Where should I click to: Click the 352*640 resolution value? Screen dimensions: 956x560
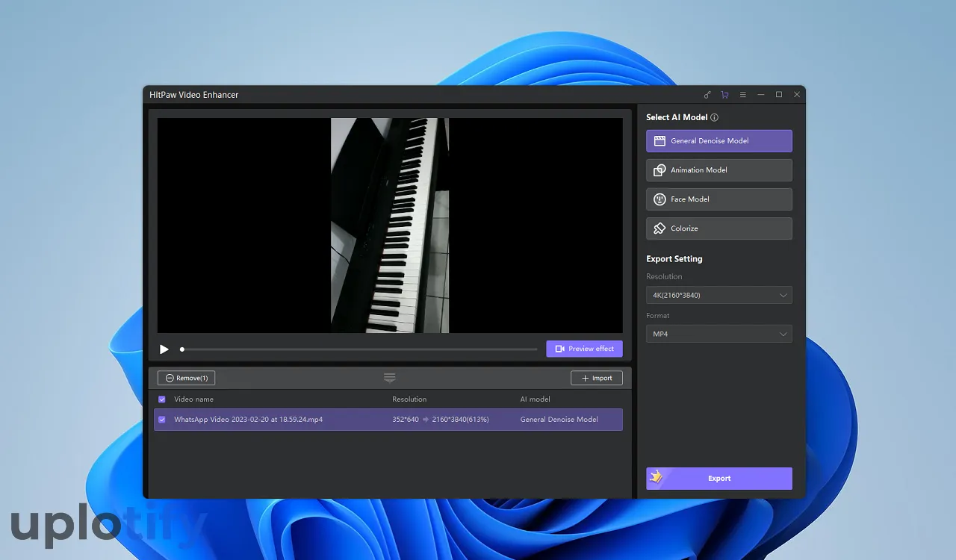pos(406,420)
